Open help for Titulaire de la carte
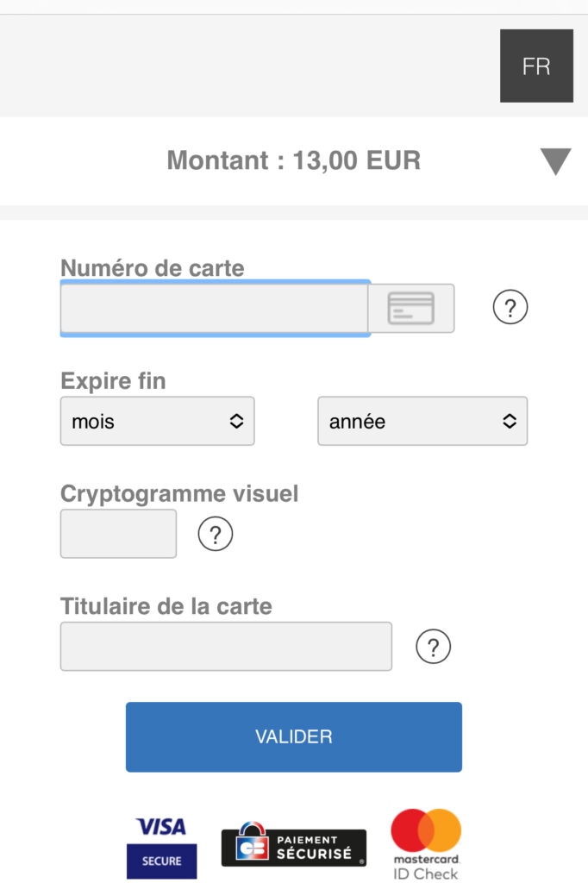 [433, 647]
